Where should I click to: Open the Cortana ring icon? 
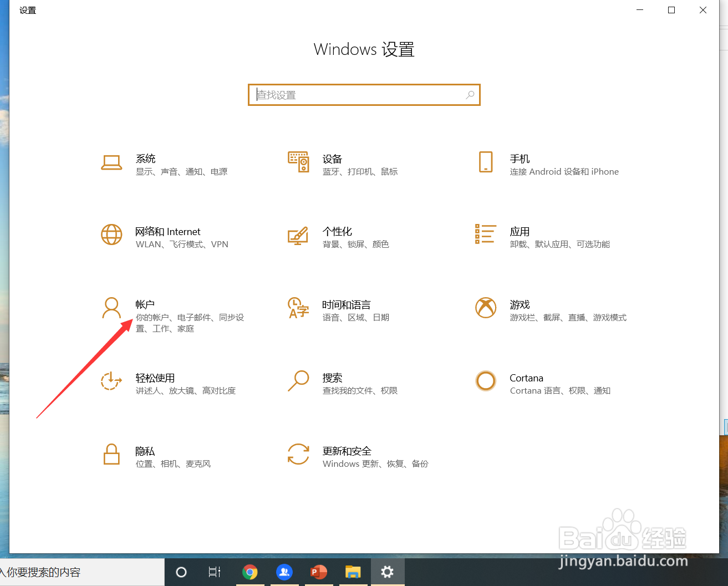[x=486, y=381]
